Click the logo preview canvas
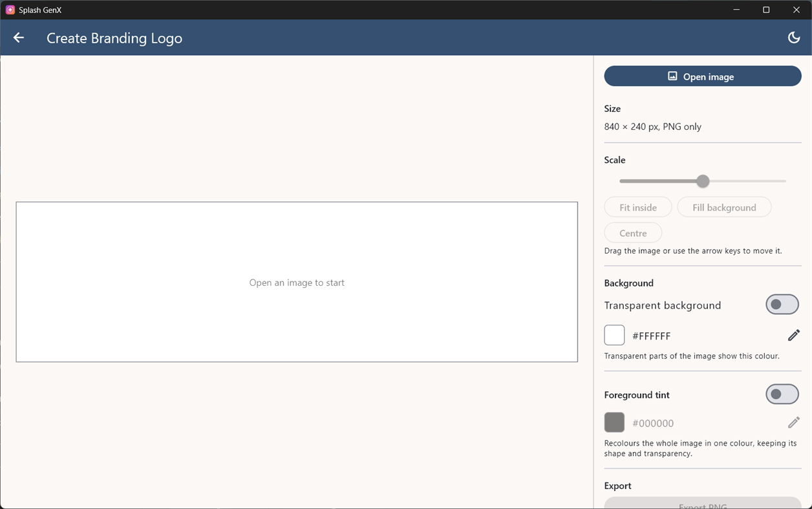Viewport: 812px width, 509px height. 297,282
